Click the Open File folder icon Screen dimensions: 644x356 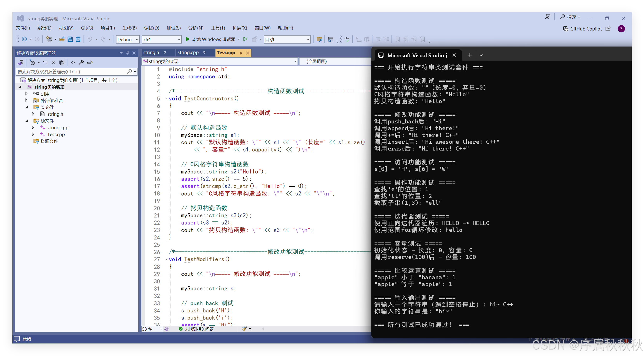pyautogui.click(x=62, y=39)
